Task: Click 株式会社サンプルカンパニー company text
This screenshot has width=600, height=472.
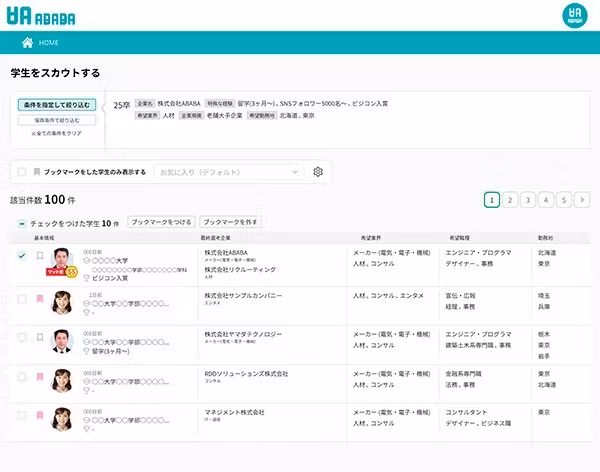Action: pos(243,296)
